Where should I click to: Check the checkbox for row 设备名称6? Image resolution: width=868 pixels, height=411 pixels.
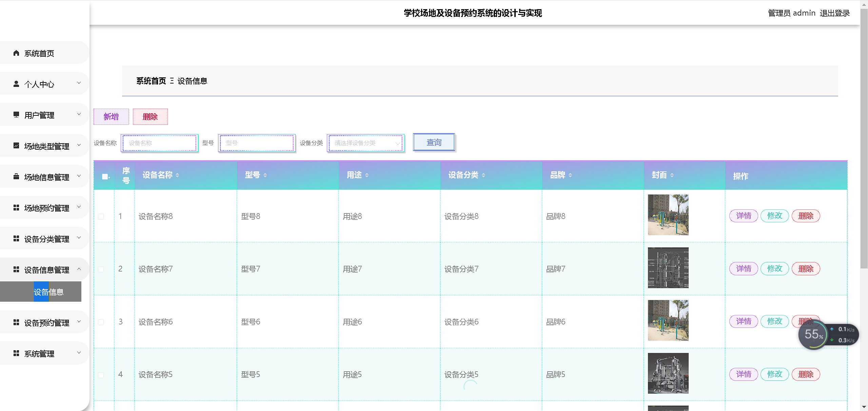[x=101, y=322]
